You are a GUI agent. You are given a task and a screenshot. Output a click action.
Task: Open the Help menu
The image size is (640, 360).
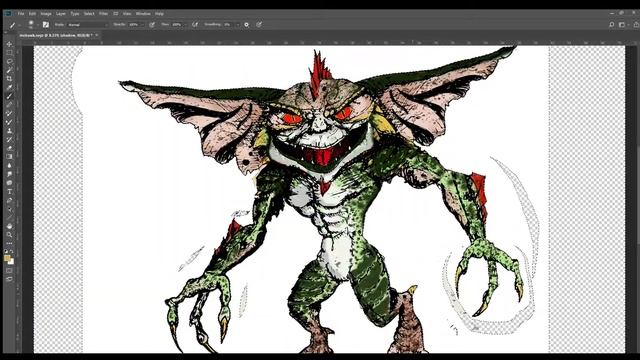[x=159, y=13]
